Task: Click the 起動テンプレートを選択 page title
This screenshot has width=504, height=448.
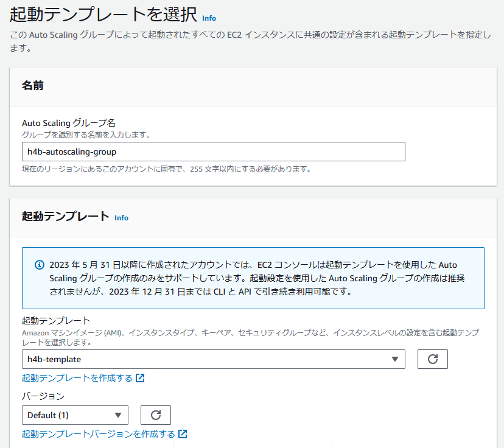Action: tap(103, 15)
